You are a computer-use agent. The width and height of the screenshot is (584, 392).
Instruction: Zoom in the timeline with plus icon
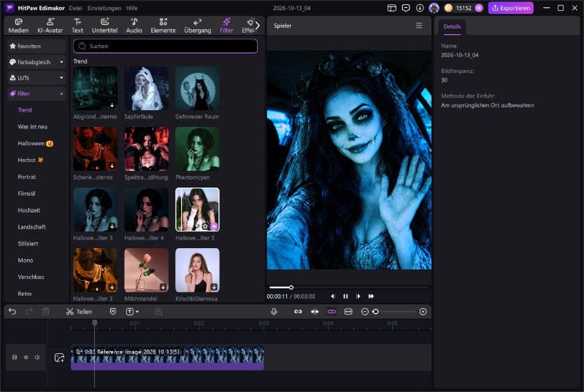[423, 312]
